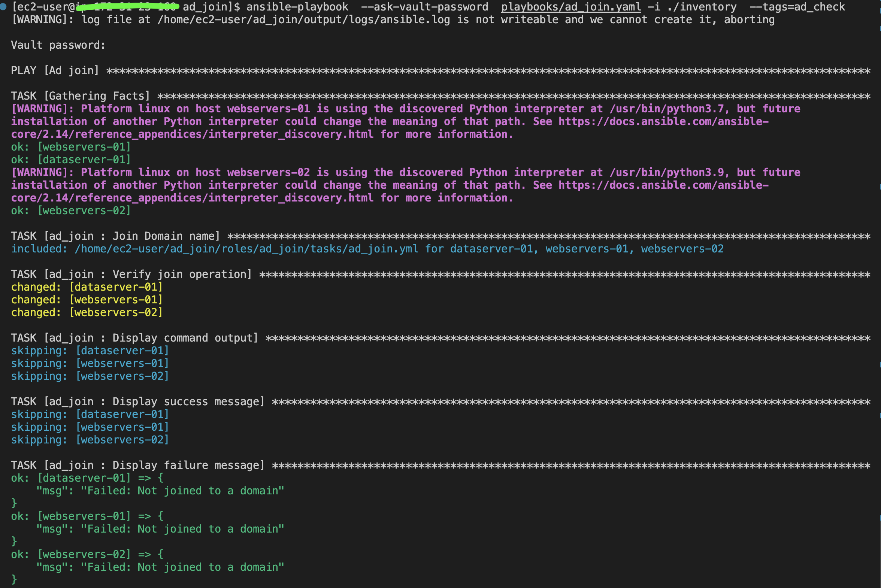Open the first docs.ansible.com URL under webservers-01 warning

663,121
